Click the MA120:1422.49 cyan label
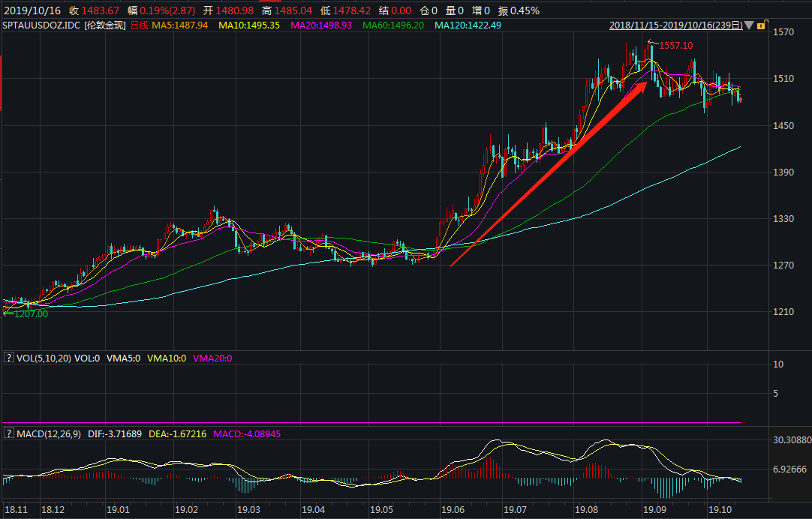Viewport: 812px width, 519px height. [468, 25]
